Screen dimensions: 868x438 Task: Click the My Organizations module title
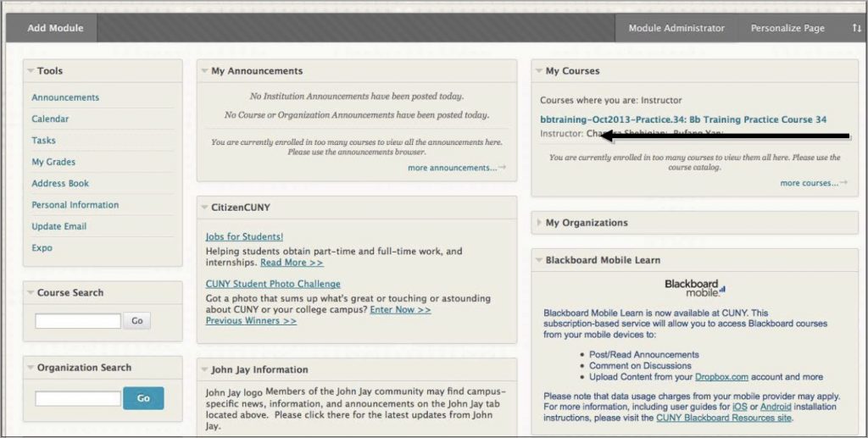click(x=587, y=223)
